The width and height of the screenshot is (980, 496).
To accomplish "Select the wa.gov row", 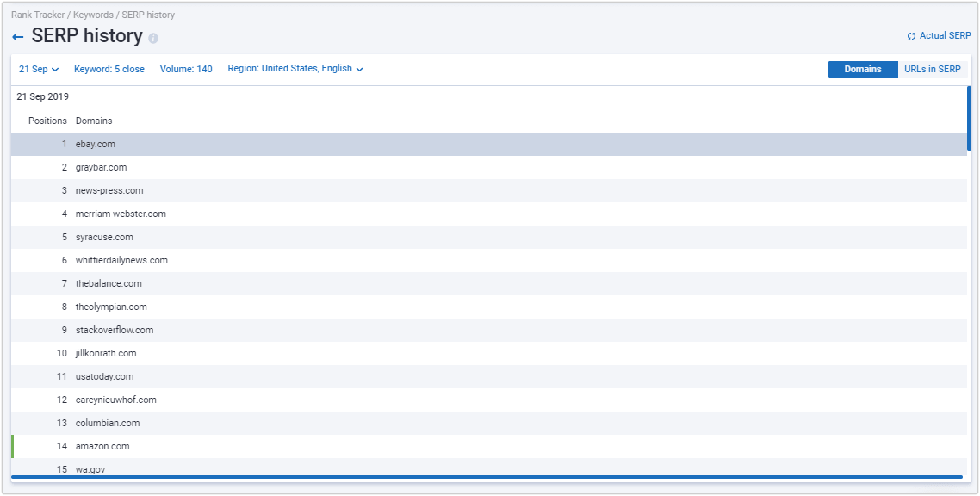I will (489, 467).
